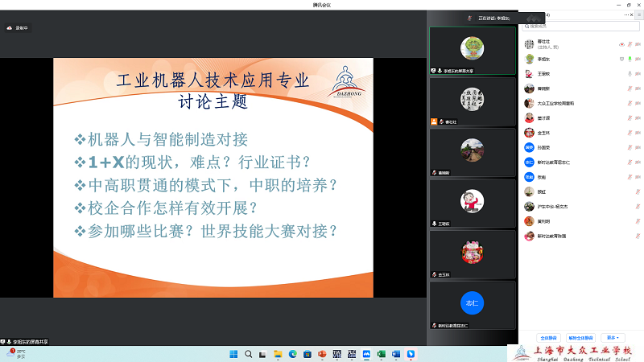Toggle the eye icon on the host row

tap(622, 43)
